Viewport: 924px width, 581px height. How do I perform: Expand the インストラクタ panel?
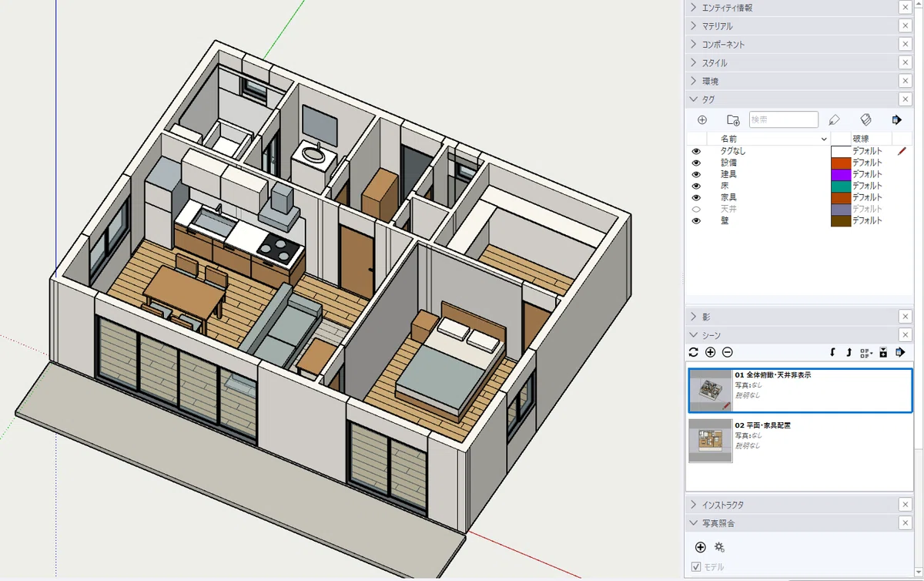tap(694, 505)
